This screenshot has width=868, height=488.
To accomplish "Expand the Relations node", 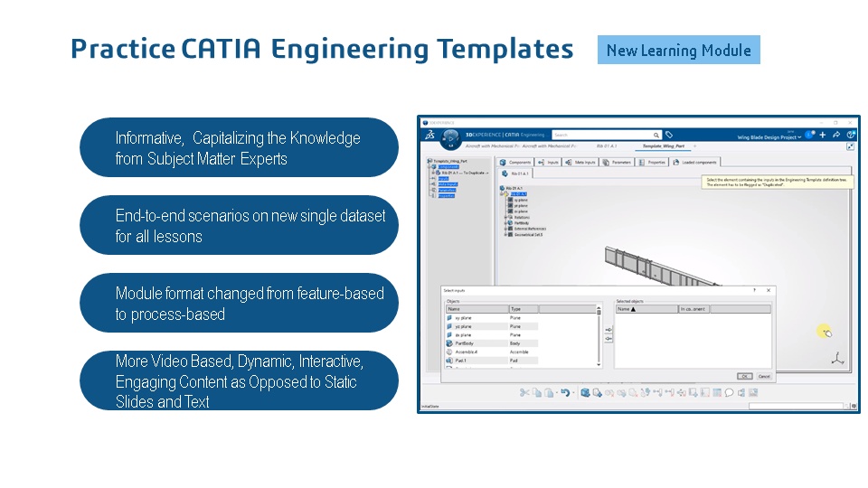I will [x=505, y=217].
